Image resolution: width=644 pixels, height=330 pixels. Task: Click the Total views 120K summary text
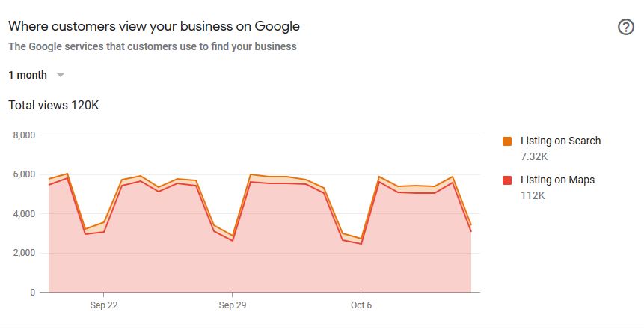(53, 106)
